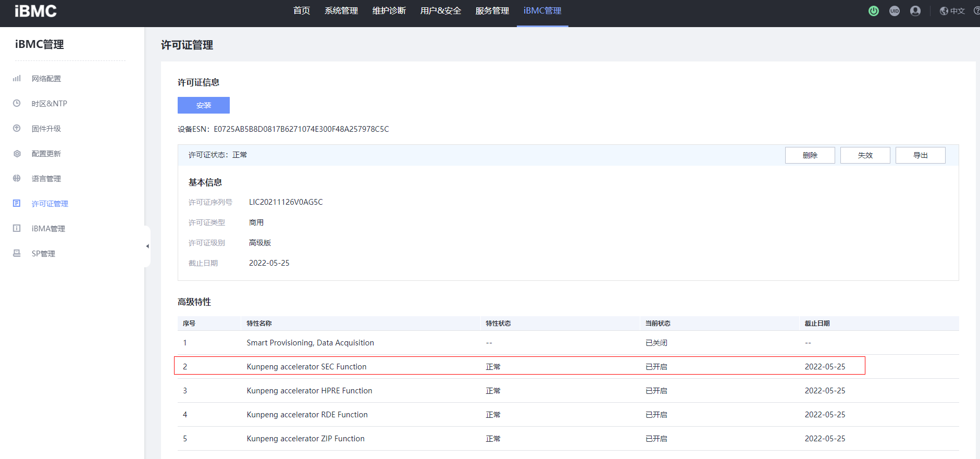Click the upload icon beside 固件升级
Image resolution: width=980 pixels, height=459 pixels.
coord(17,128)
